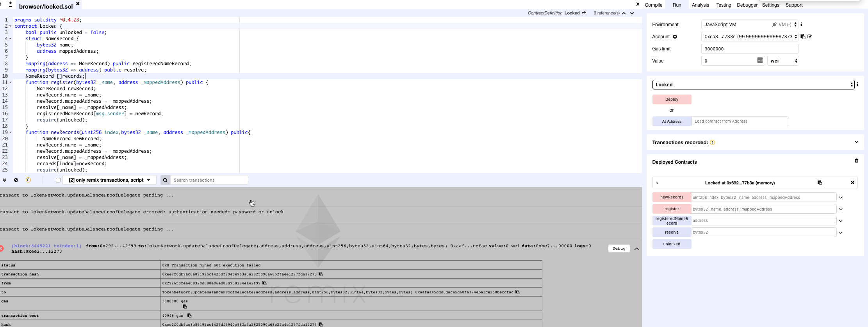Click the pending transactions counter badge
868x327 pixels.
[28, 180]
